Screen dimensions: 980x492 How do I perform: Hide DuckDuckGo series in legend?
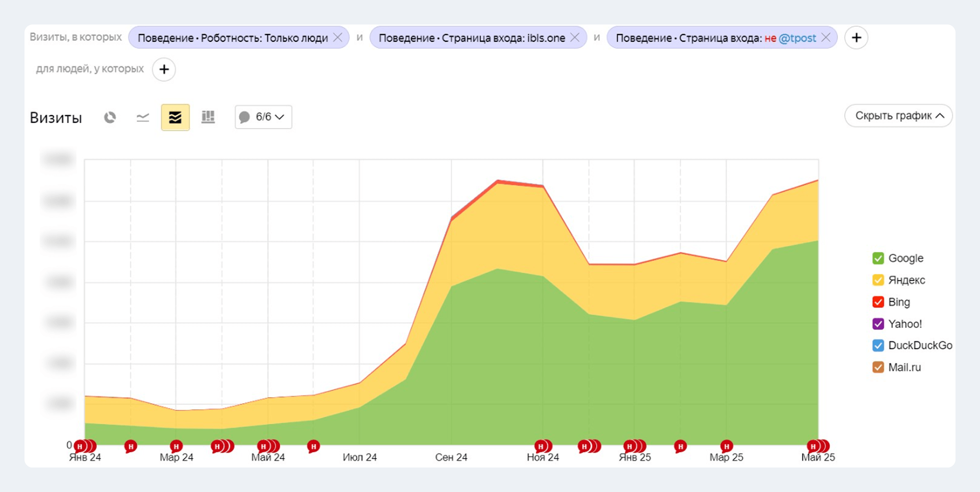(878, 345)
